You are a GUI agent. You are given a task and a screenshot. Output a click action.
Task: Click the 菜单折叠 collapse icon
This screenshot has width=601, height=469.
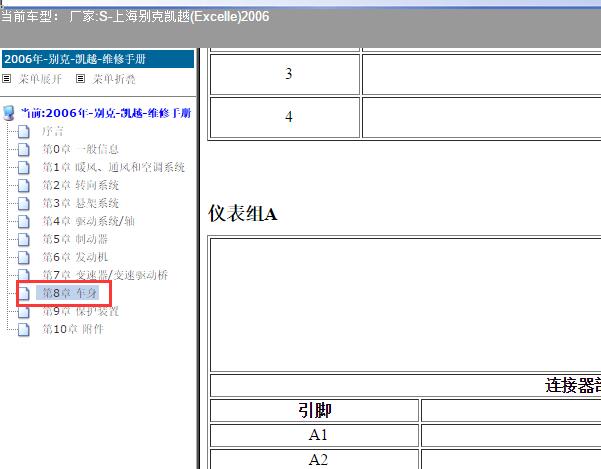pos(80,79)
